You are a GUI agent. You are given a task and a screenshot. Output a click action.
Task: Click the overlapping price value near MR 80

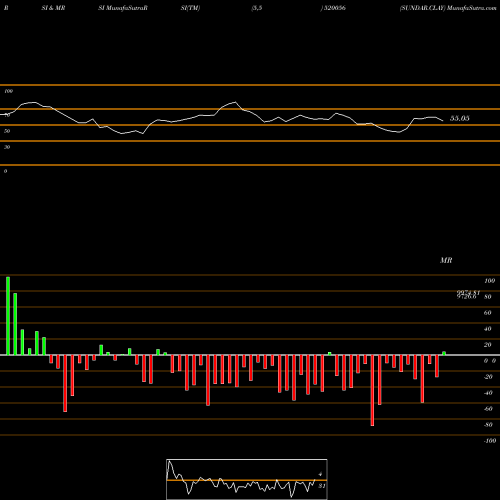(x=468, y=295)
